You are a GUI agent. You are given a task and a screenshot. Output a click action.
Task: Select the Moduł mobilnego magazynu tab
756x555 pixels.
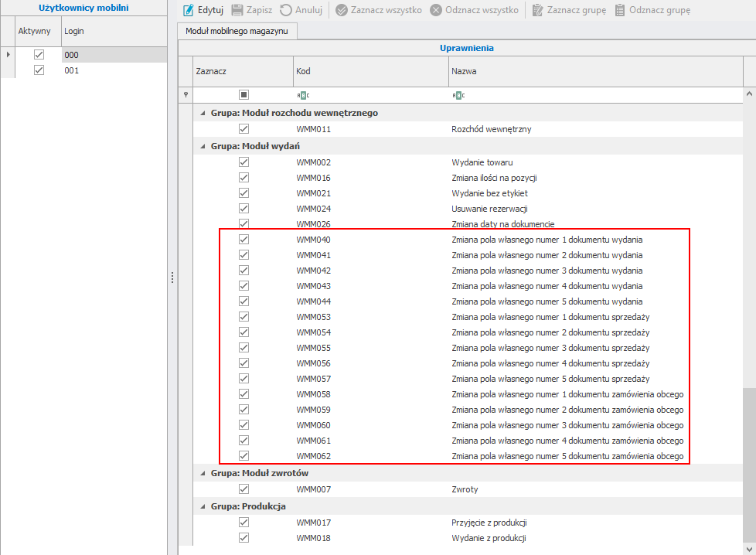237,31
